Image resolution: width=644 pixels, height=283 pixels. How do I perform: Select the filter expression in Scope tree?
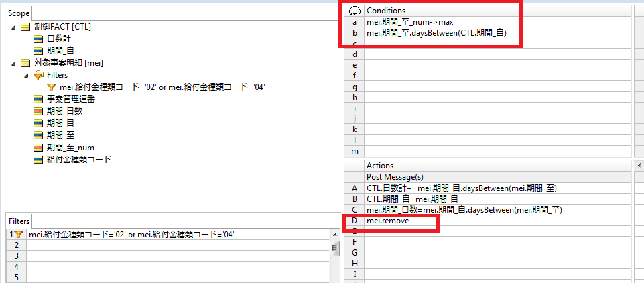[x=162, y=87]
